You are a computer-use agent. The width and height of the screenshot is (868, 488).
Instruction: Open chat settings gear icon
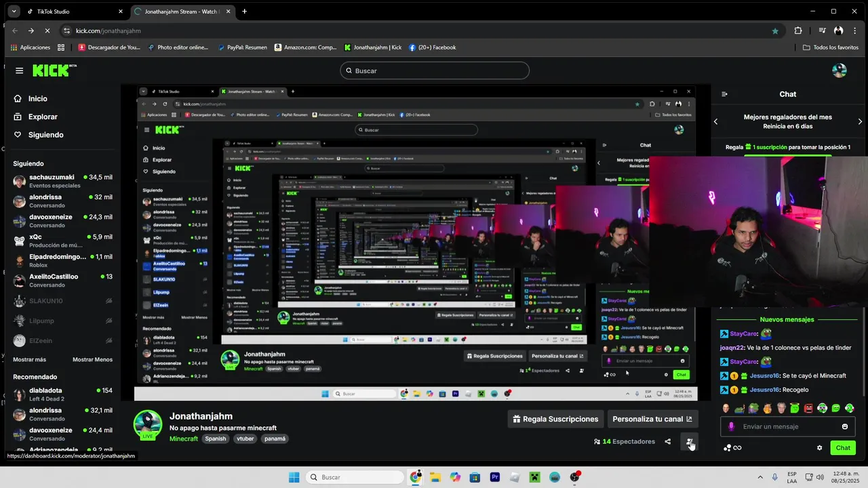pos(819,448)
